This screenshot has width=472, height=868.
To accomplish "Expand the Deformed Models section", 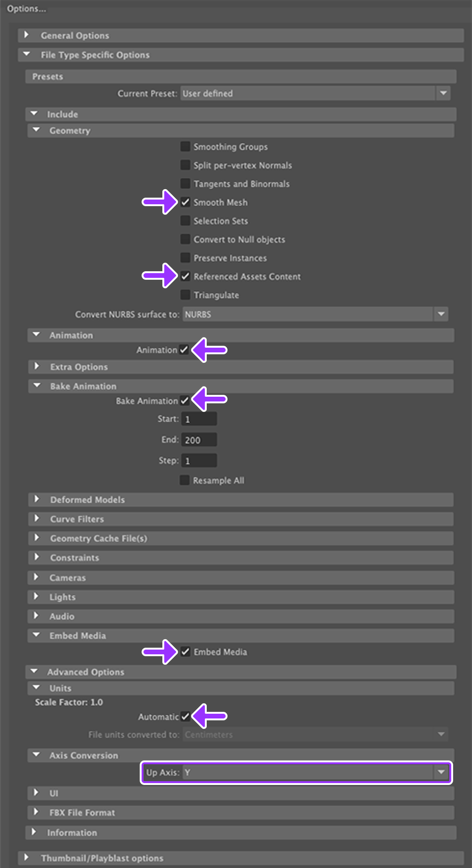I will [241, 500].
